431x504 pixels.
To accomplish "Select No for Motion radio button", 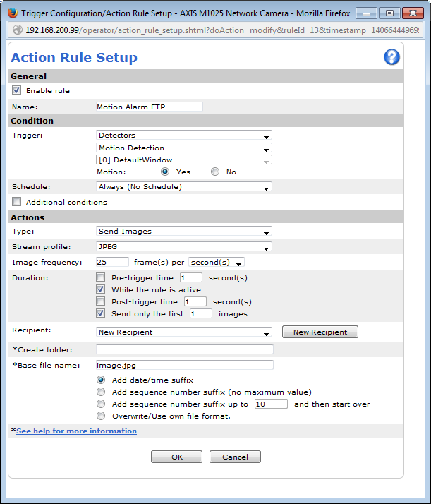I will point(215,172).
